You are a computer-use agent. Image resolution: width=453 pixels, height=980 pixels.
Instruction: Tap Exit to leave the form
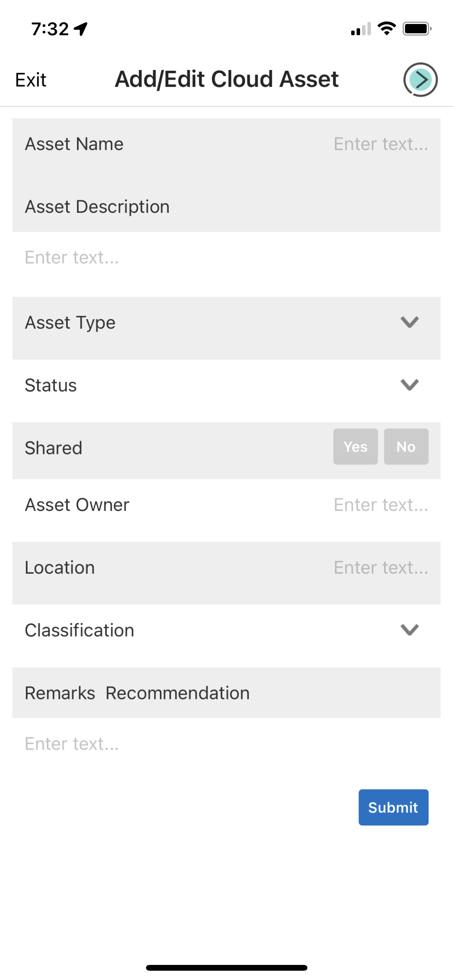point(30,79)
